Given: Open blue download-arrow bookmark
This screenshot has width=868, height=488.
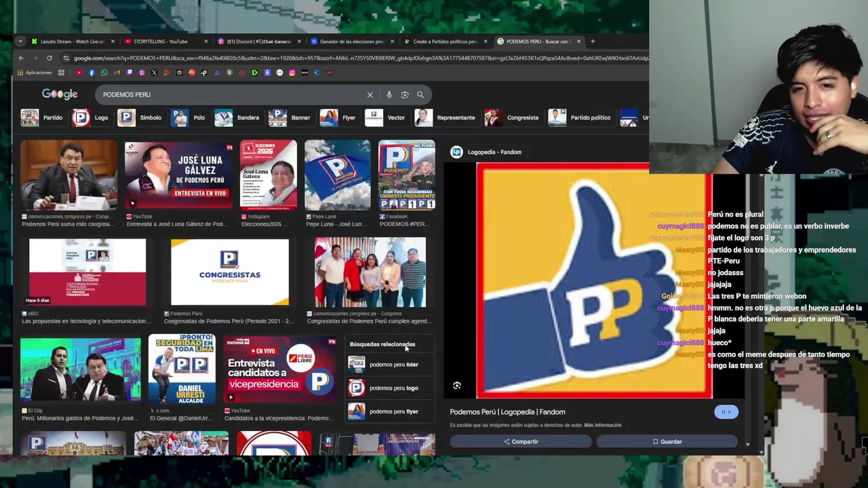Looking at the screenshot, I should [267, 73].
